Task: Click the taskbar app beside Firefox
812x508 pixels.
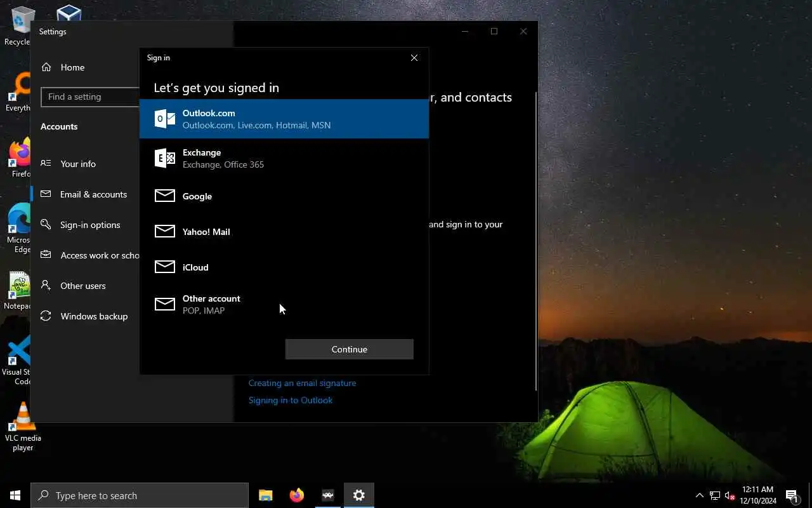Action: pyautogui.click(x=328, y=495)
